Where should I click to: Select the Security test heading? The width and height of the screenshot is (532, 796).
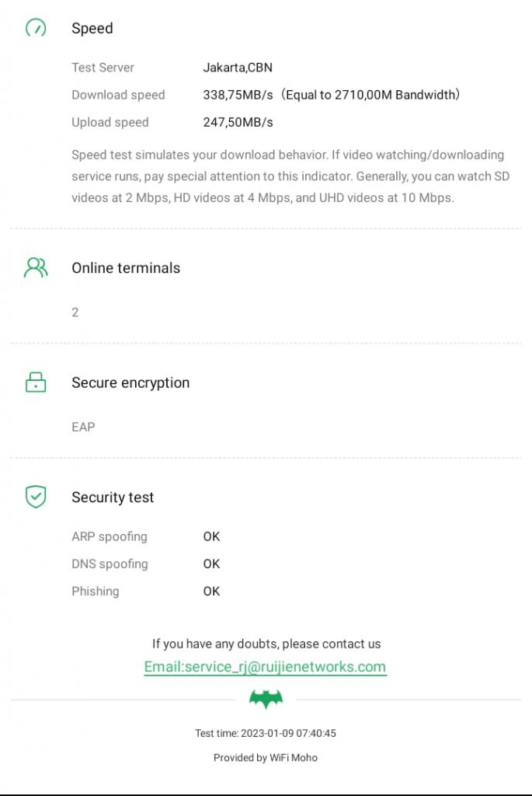113,497
